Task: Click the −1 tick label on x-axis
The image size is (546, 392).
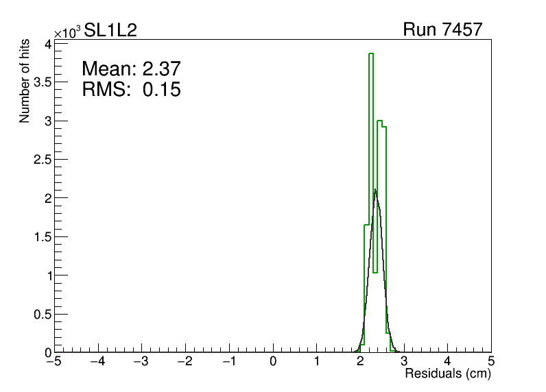Action: tap(228, 361)
